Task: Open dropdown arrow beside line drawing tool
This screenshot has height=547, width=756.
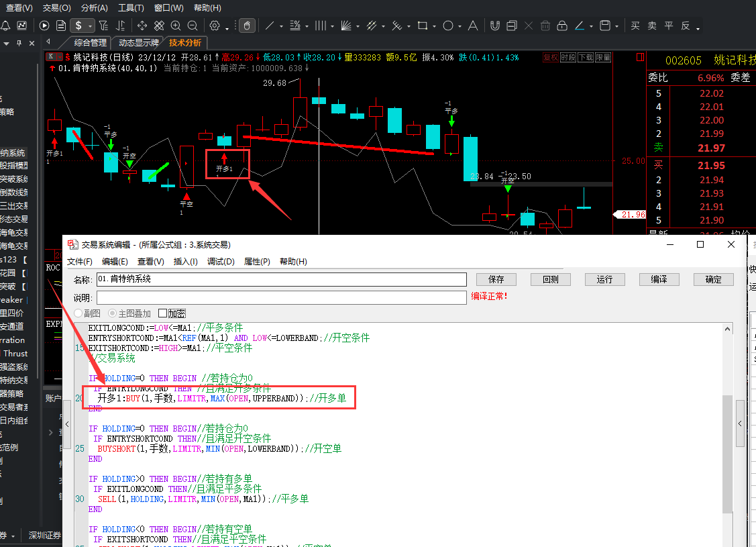Action: point(281,27)
